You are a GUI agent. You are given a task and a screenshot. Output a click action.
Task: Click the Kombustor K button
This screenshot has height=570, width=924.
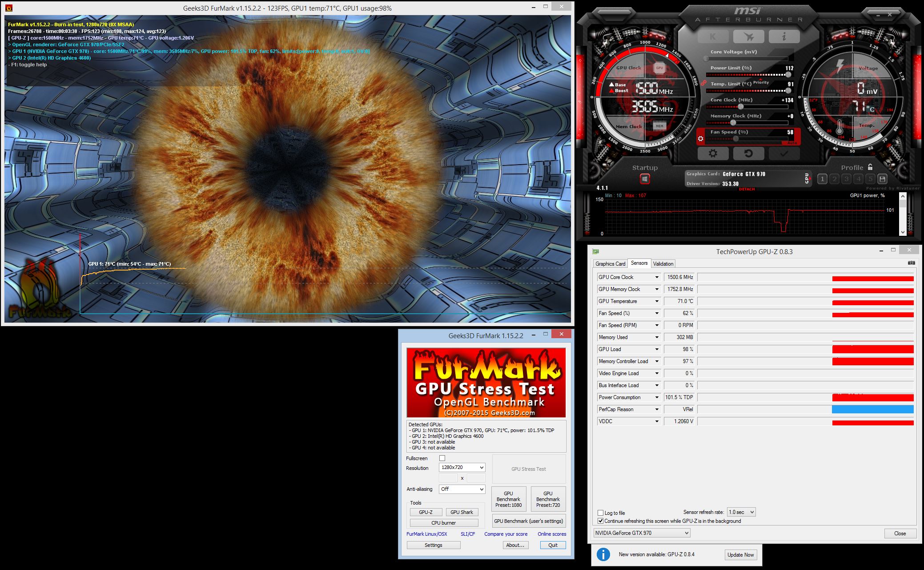point(713,36)
